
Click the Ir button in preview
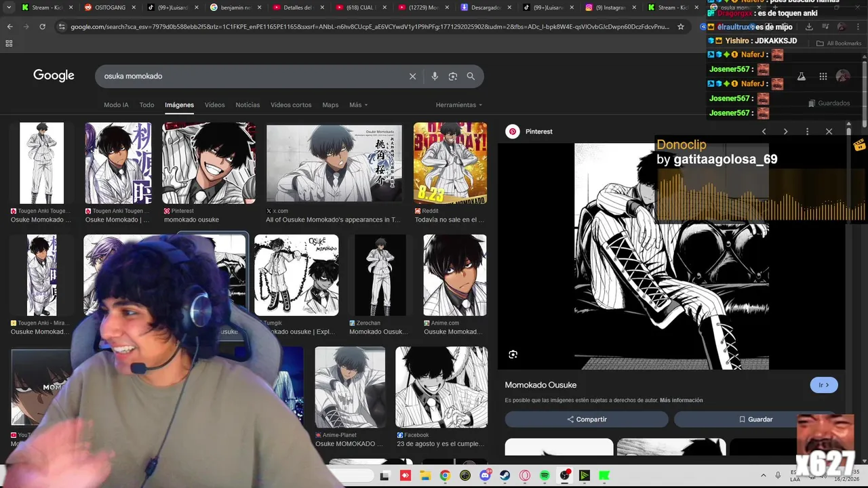824,385
